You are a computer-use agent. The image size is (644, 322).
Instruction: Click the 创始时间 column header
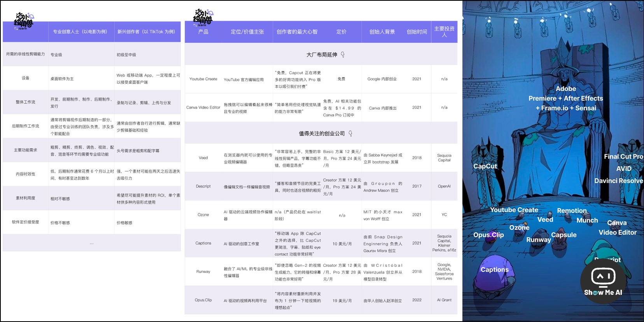tap(417, 32)
